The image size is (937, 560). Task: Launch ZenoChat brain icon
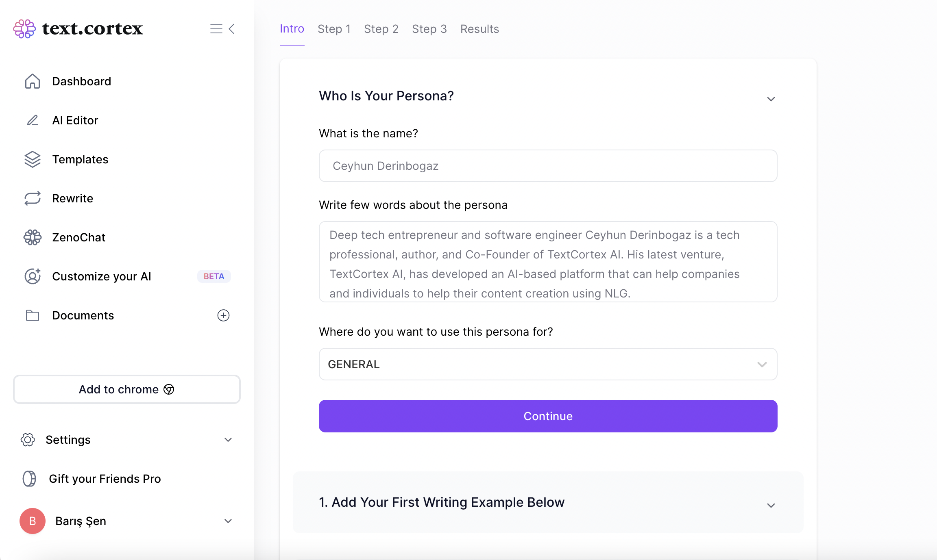tap(33, 237)
